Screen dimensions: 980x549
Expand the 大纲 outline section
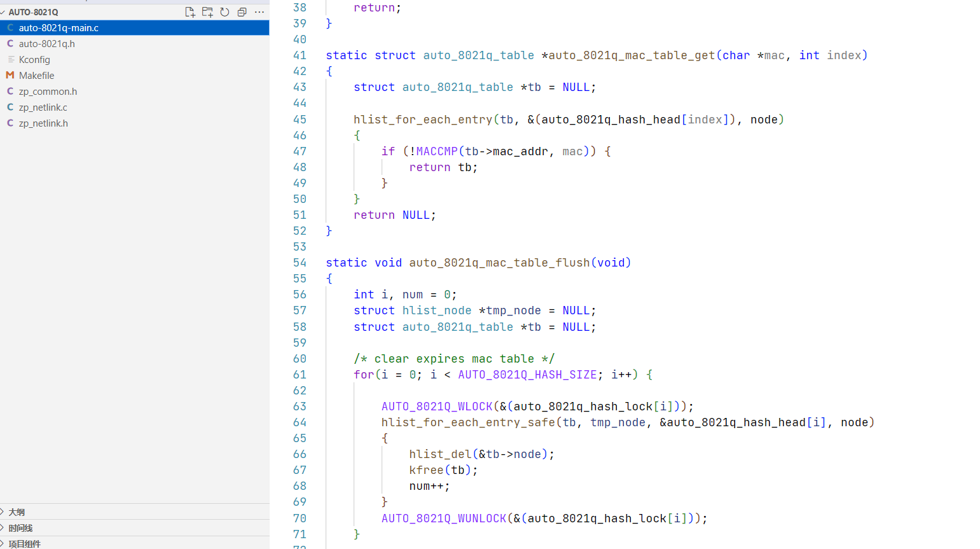134,512
